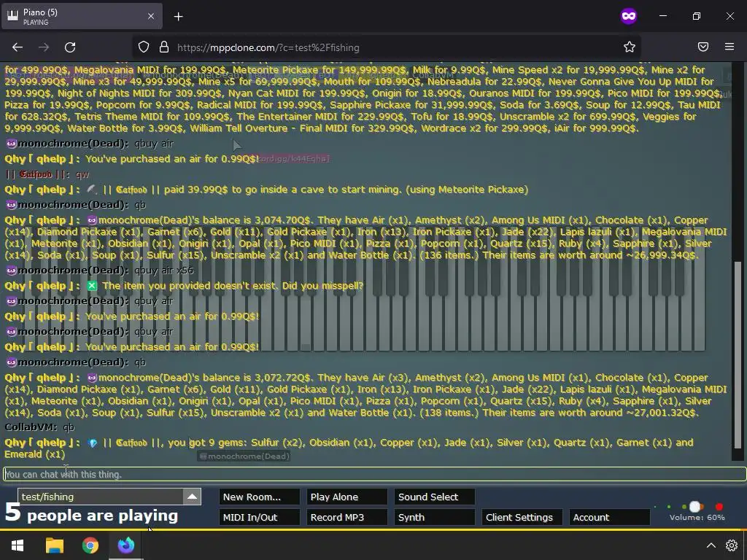This screenshot has width=747, height=560.
Task: Open the Synth panel
Action: point(435,517)
